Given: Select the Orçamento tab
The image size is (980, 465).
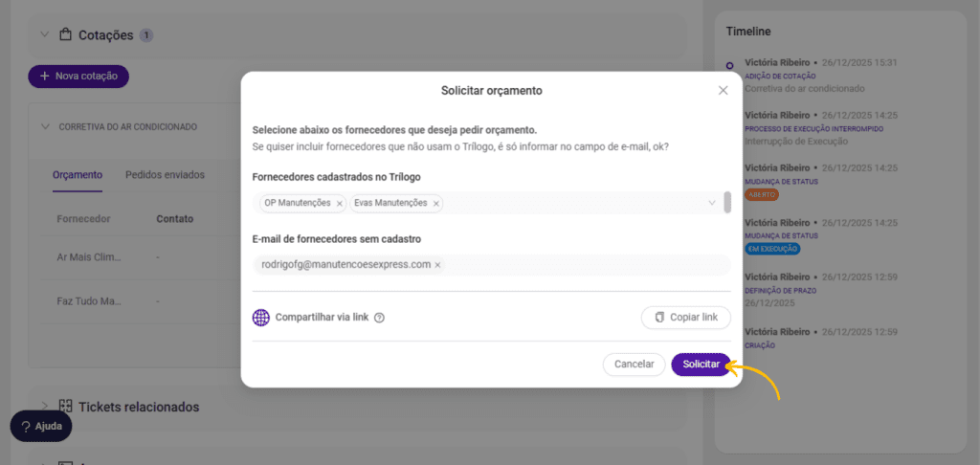Looking at the screenshot, I should tap(78, 175).
